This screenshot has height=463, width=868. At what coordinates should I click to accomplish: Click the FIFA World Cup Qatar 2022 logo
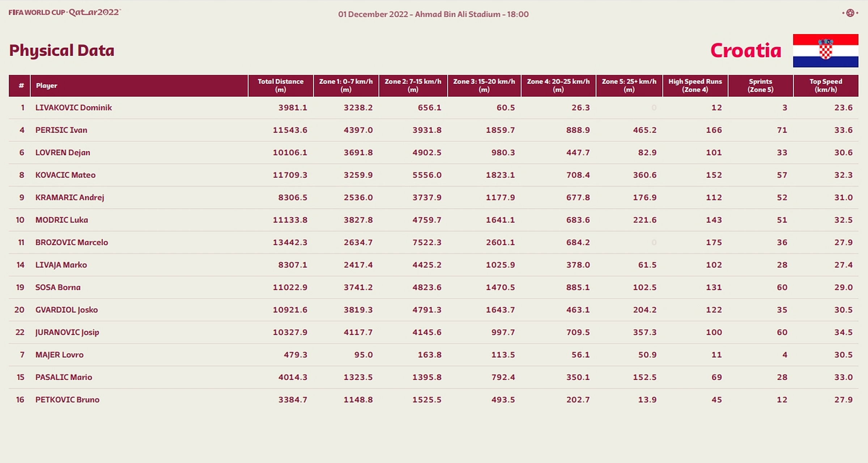tap(65, 12)
